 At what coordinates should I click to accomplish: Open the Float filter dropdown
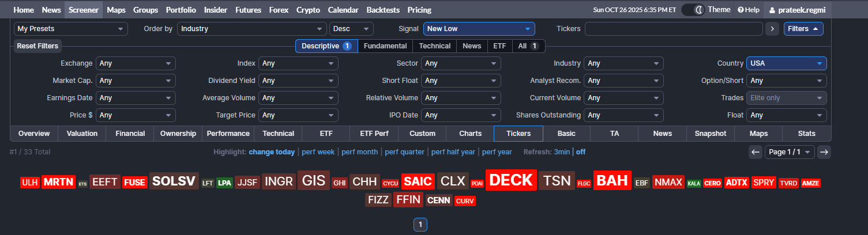tap(786, 115)
